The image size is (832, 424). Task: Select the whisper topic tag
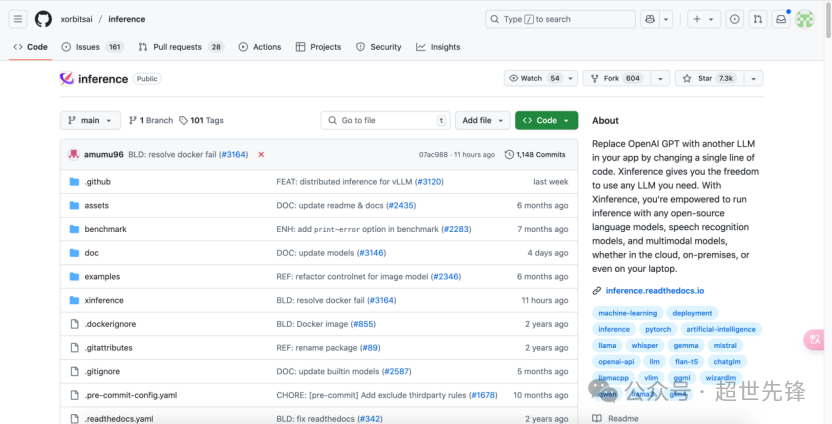point(645,345)
